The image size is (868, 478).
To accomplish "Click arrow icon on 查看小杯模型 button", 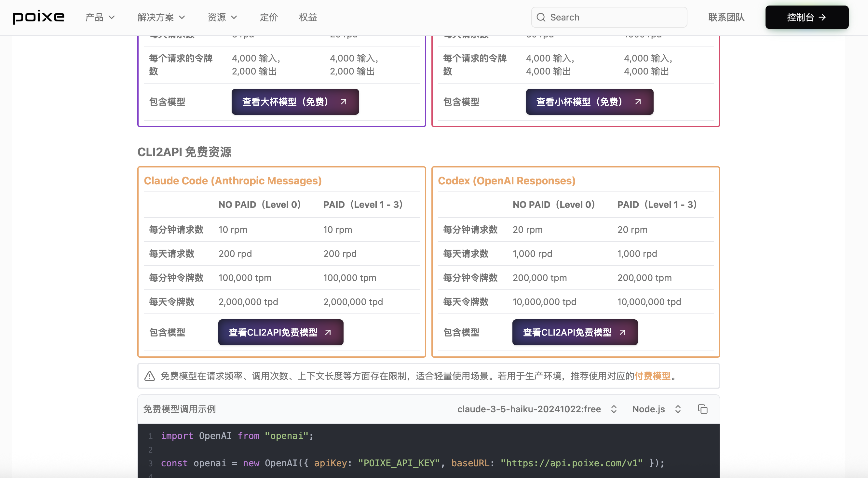I will point(638,102).
